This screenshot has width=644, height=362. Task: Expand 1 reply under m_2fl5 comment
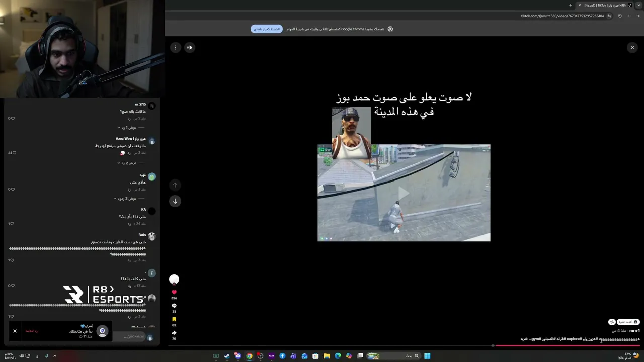(x=127, y=128)
